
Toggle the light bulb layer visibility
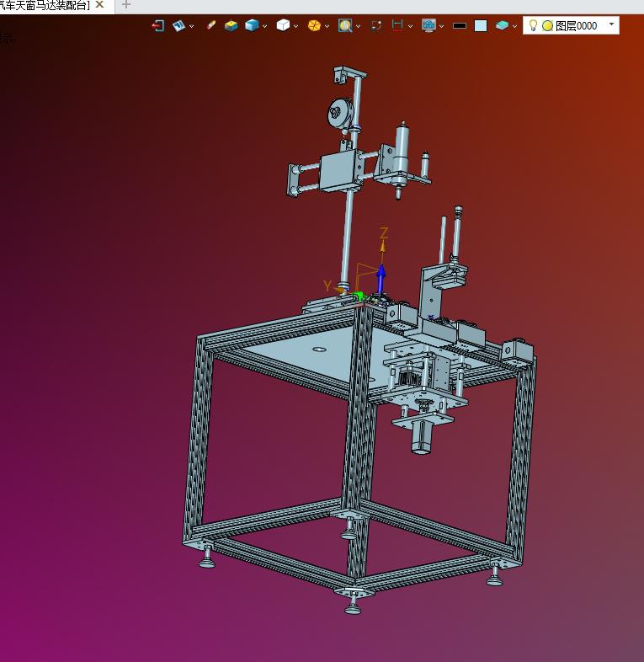tap(533, 25)
